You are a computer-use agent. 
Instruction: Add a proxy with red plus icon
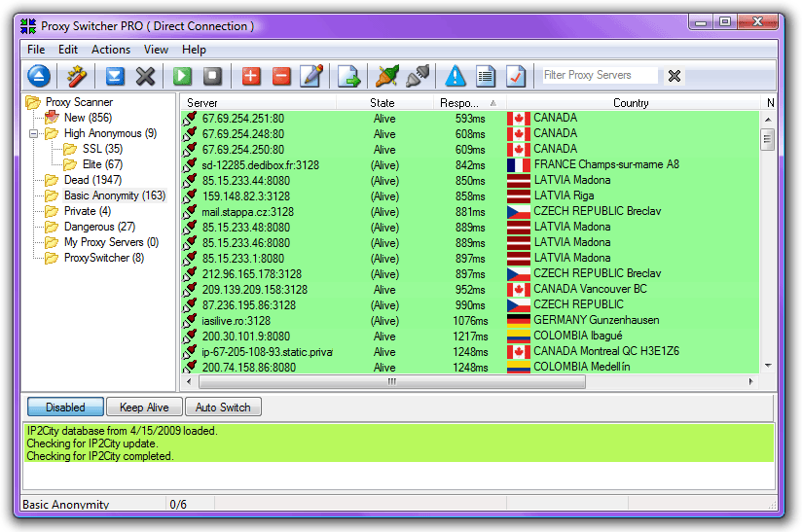click(251, 76)
